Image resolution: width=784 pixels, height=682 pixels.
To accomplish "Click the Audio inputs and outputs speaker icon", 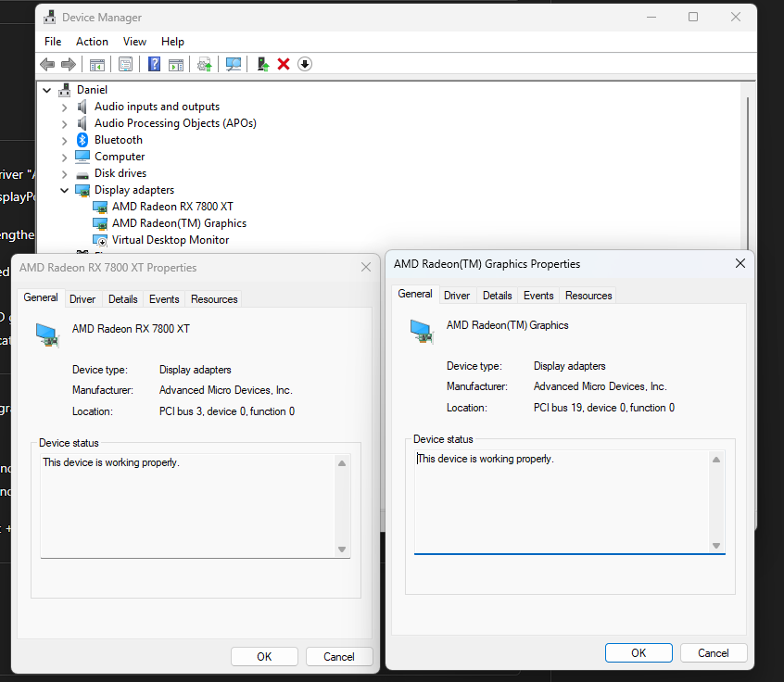I will click(x=82, y=107).
